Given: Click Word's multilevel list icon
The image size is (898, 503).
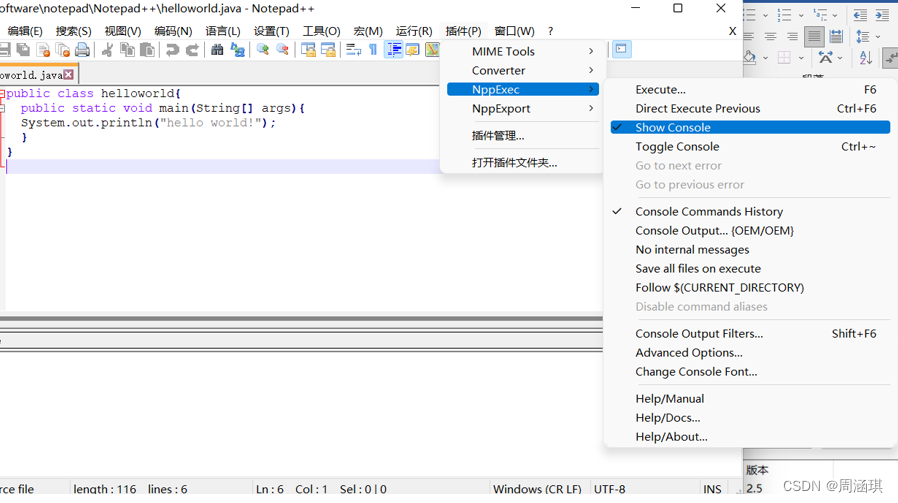Looking at the screenshot, I should 820,15.
